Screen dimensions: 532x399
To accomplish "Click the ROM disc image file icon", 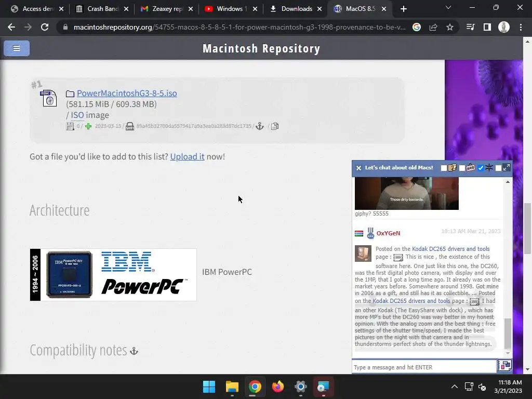I will coord(48,99).
